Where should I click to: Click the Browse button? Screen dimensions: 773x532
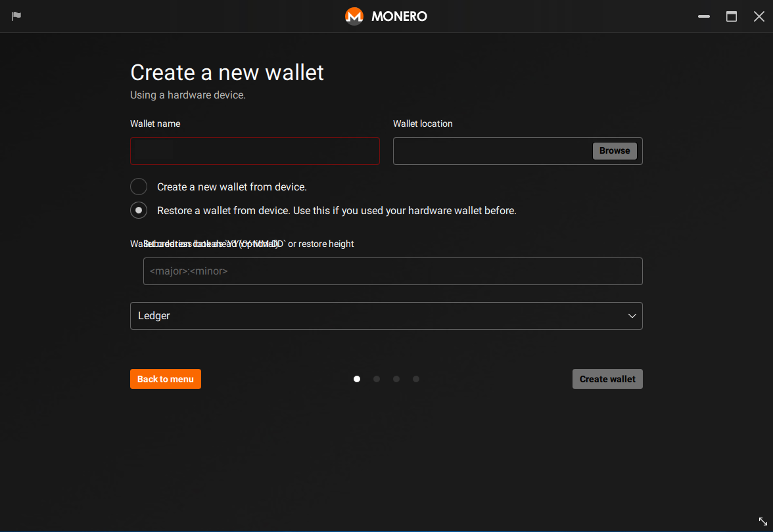click(x=614, y=151)
